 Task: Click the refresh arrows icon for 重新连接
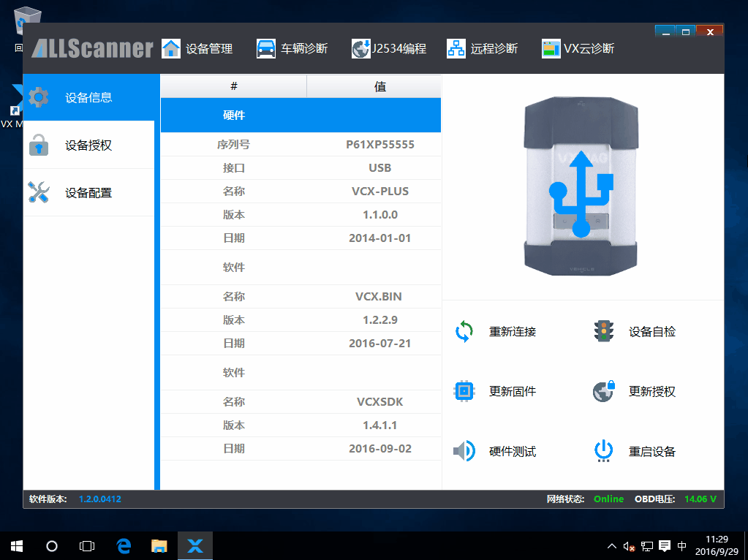coord(464,331)
